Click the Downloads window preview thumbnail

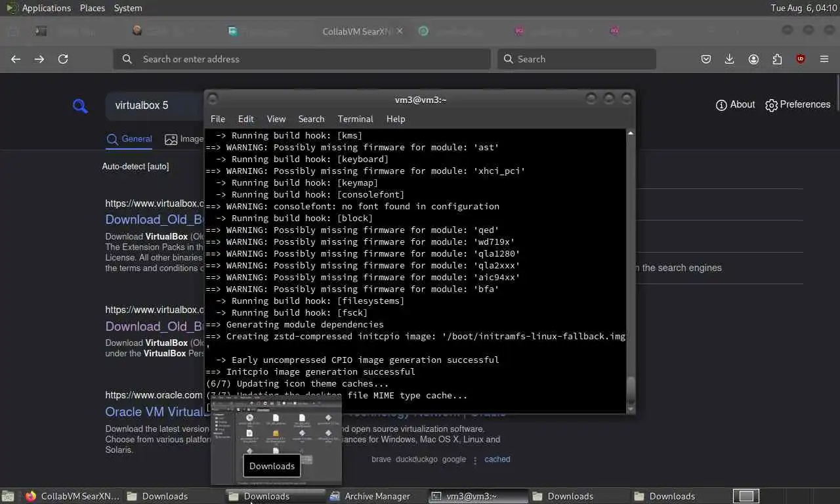[276, 440]
